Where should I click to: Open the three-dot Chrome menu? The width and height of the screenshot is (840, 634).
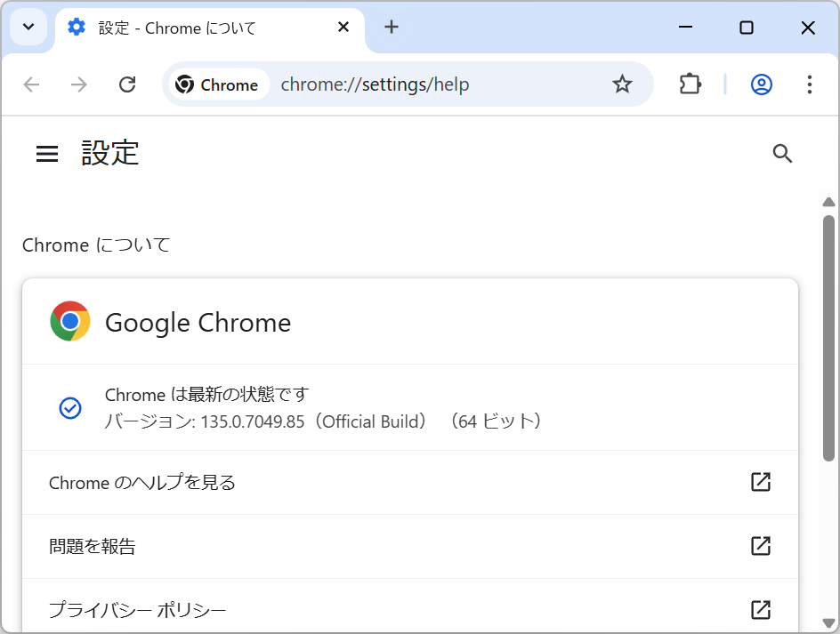pos(809,84)
